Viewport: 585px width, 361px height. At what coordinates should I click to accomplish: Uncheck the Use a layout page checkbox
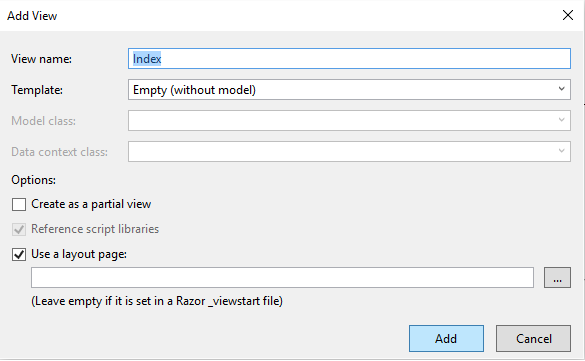click(19, 254)
